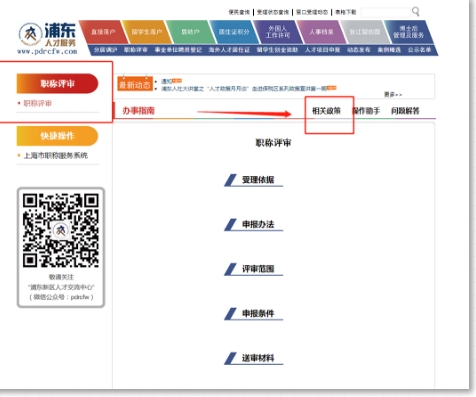Click the Pudong talent service logo
Screen dimensions: 476x397
click(47, 35)
